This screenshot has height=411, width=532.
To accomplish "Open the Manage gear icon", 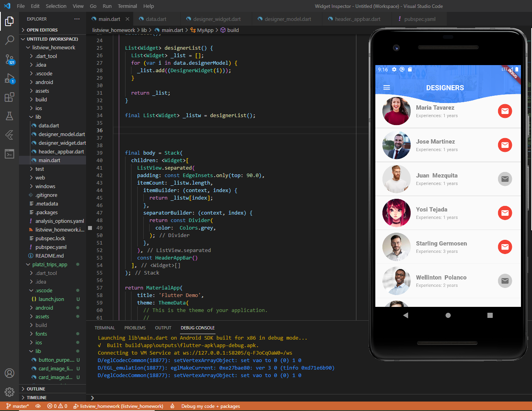I will (x=9, y=392).
